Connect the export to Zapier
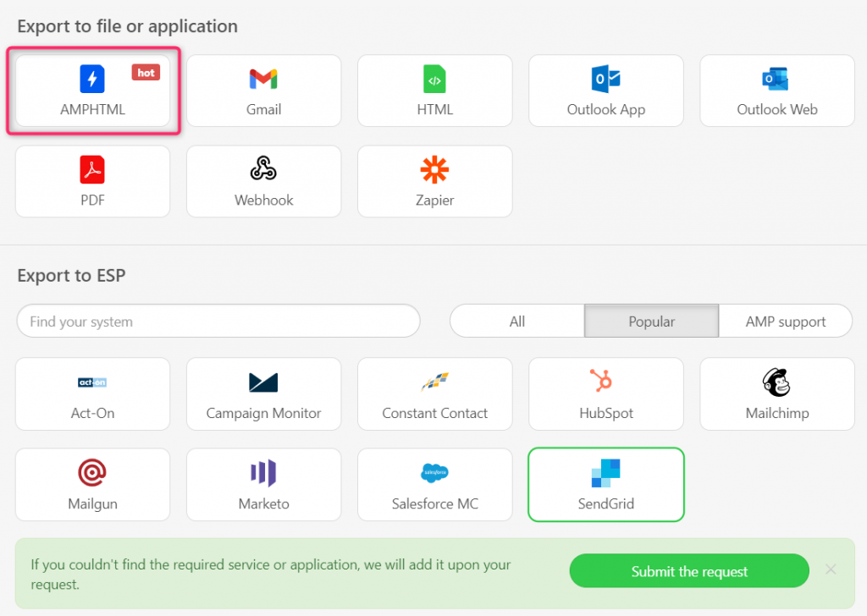This screenshot has width=867, height=616. point(434,181)
